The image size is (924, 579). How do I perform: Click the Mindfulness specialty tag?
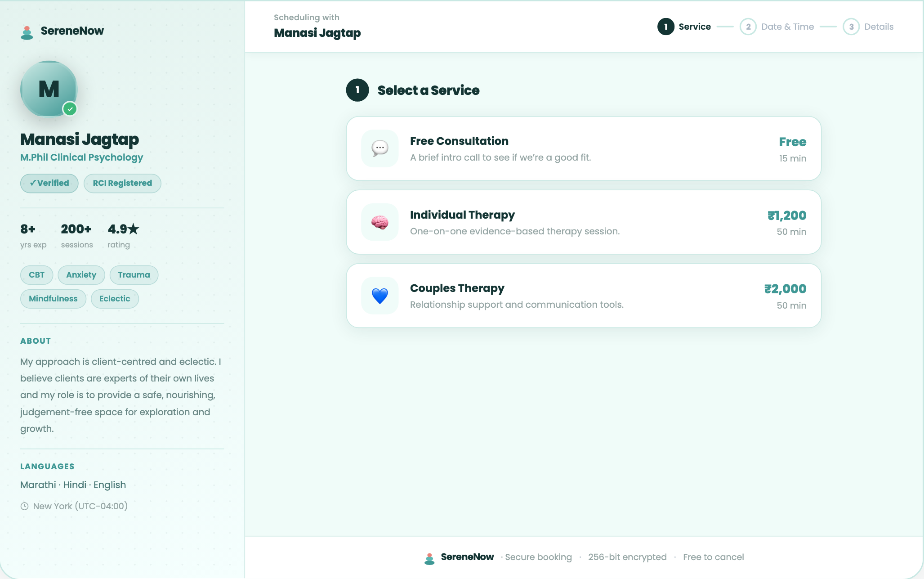pyautogui.click(x=53, y=299)
